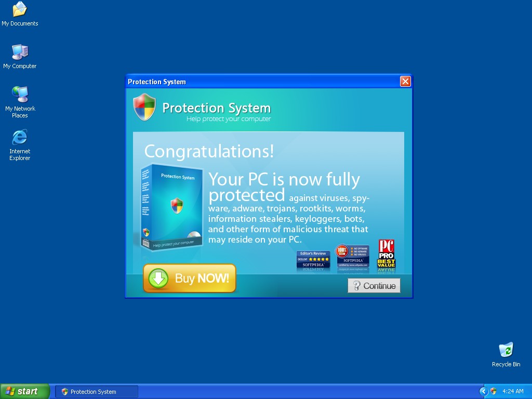Expand hidden system tray icons arrow
This screenshot has width=532, height=399.
pyautogui.click(x=484, y=391)
